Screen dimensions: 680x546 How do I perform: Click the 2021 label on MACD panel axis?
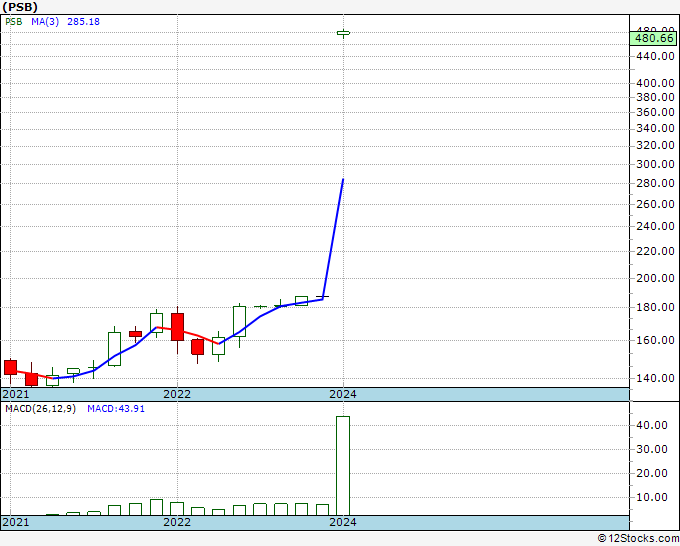[x=16, y=522]
